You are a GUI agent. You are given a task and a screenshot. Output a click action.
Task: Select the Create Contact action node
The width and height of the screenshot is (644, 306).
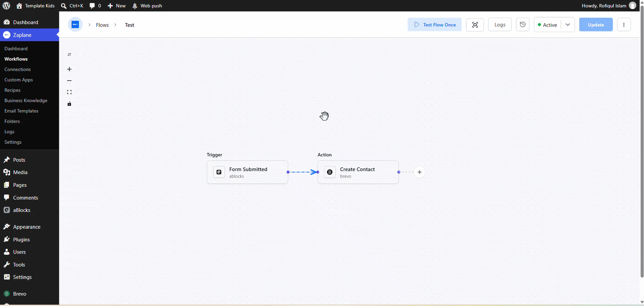pyautogui.click(x=358, y=172)
